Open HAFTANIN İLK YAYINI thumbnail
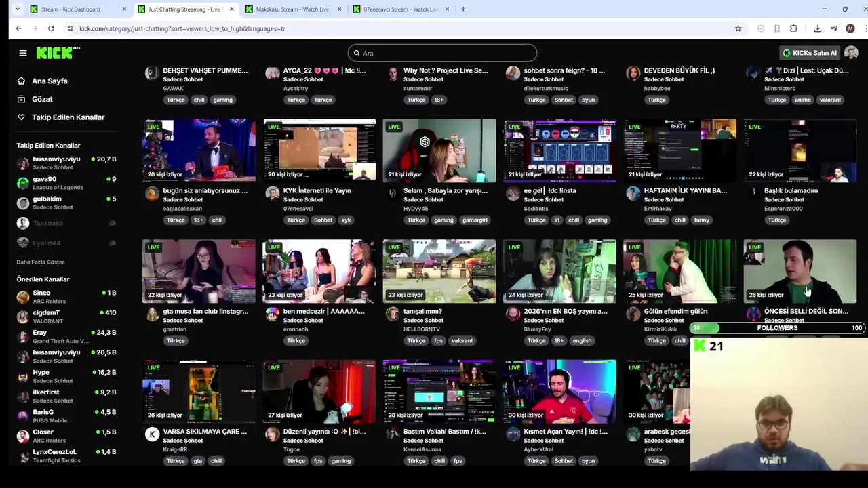This screenshot has height=488, width=868. (x=679, y=150)
